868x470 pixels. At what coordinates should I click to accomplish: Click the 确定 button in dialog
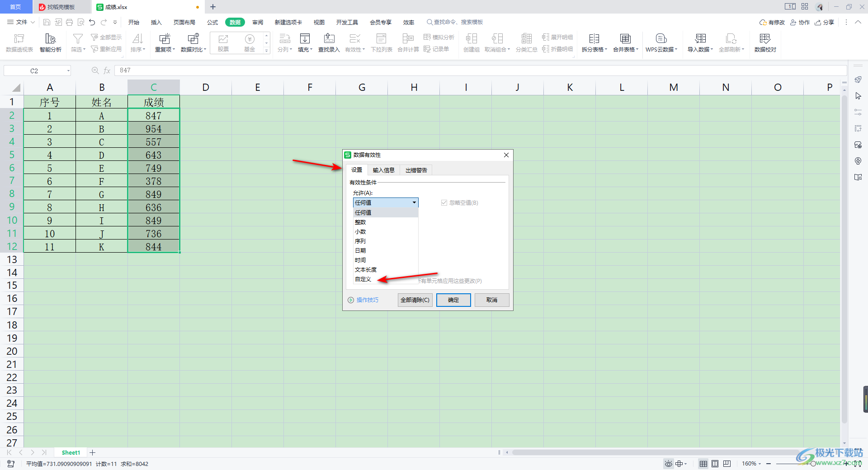[x=453, y=300]
